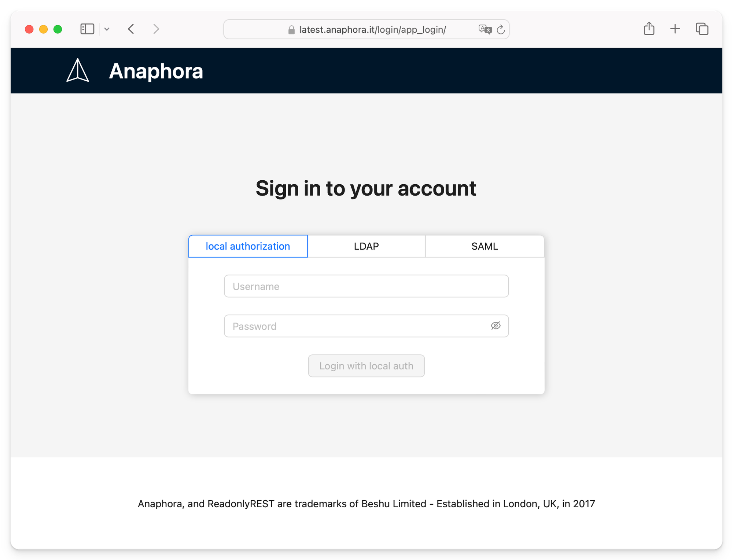This screenshot has width=733, height=560.
Task: Click Login with local auth button
Action: [x=366, y=365]
